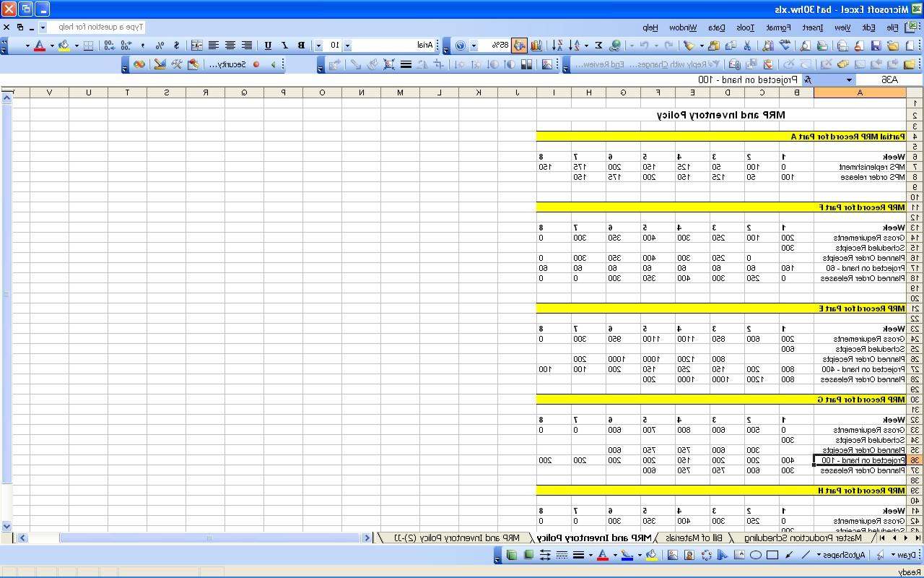The width and height of the screenshot is (924, 578).
Task: Toggle Design Mode ruler-triangle icon
Action: 160,64
